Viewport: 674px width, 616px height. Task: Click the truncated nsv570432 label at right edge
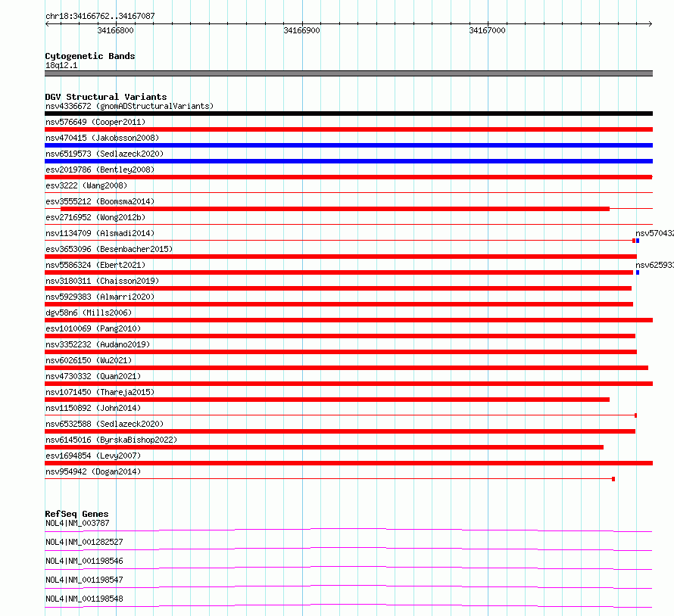[x=654, y=233]
